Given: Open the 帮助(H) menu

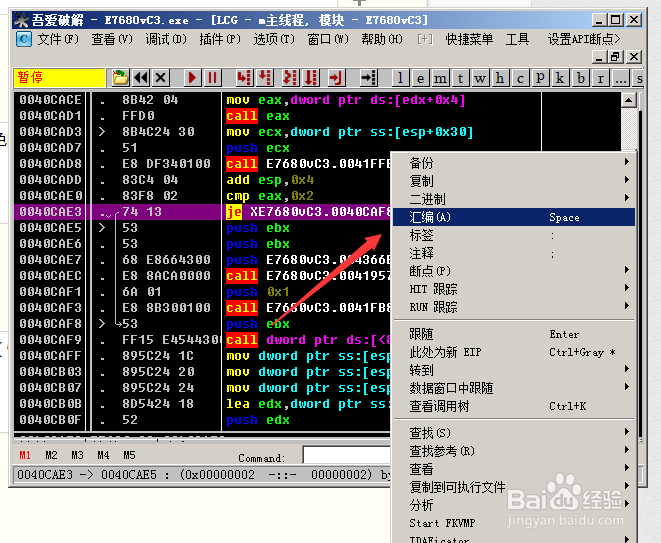Looking at the screenshot, I should tap(382, 39).
